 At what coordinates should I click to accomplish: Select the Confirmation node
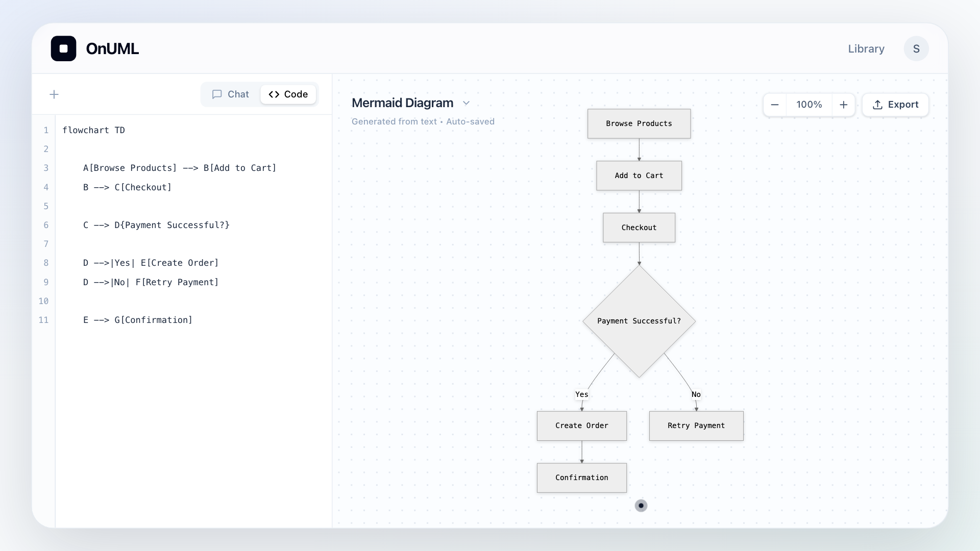point(582,478)
